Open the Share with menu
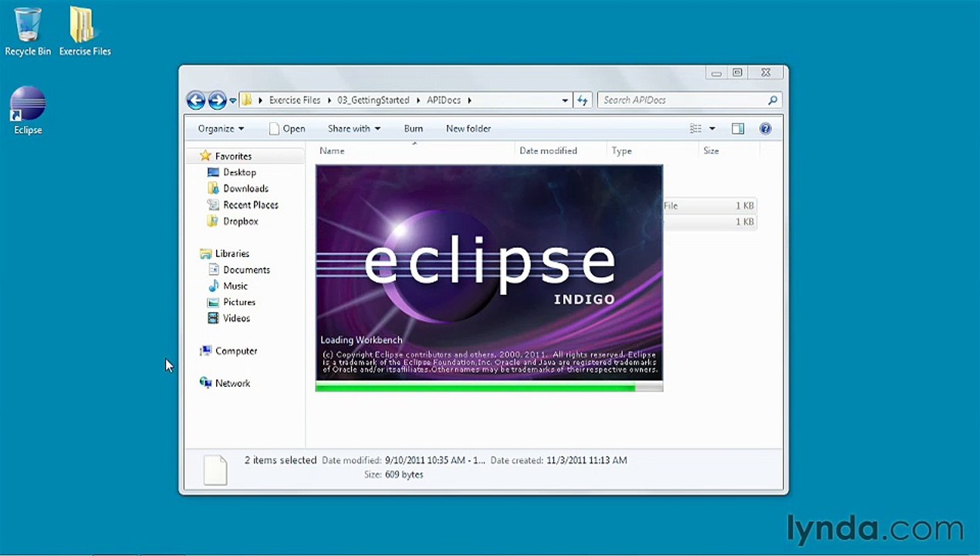 (353, 129)
